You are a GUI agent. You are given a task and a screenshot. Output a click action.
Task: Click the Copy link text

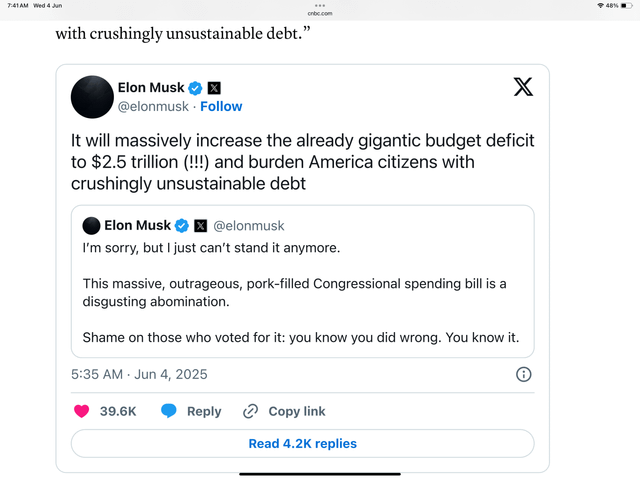click(x=297, y=411)
